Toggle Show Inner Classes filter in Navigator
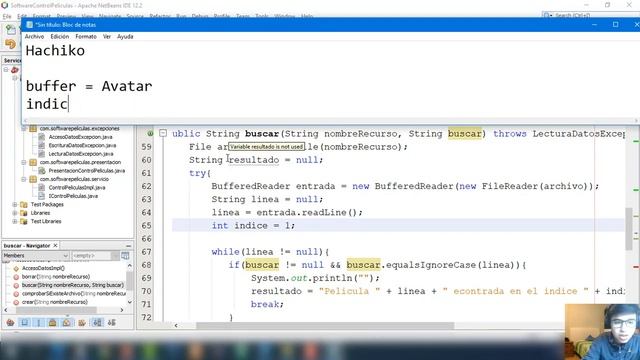Image resolution: width=640 pixels, height=360 pixels. click(67, 323)
